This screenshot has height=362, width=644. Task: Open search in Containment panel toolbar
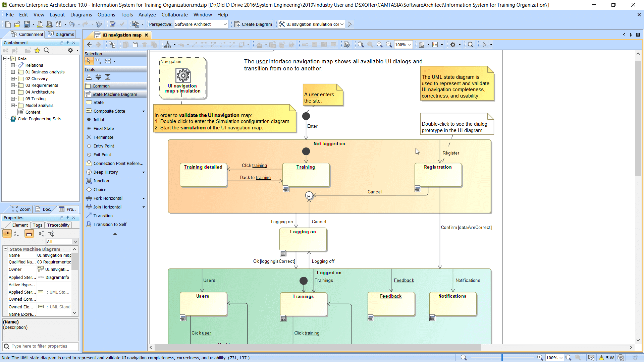tap(47, 50)
